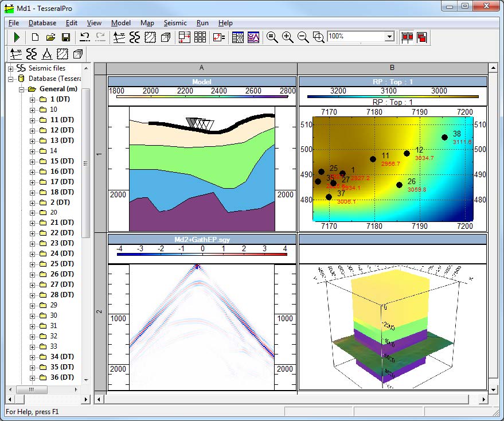Select the velocity model profile icon
504x421 pixels.
pyautogui.click(x=119, y=37)
